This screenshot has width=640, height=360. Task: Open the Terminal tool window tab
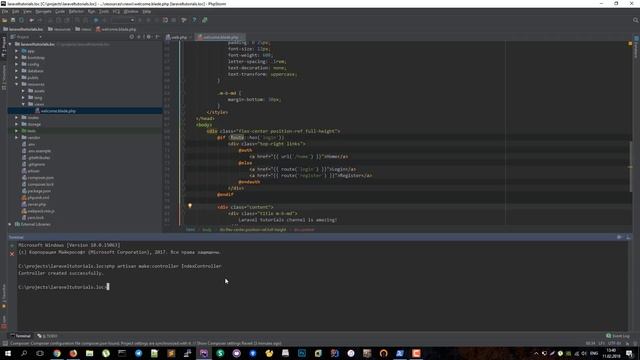click(x=20, y=336)
